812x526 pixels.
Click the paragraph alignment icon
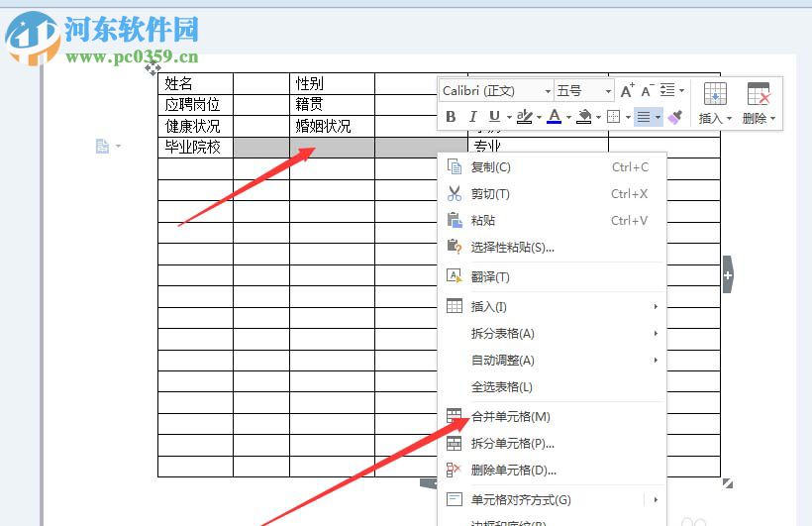[x=644, y=117]
